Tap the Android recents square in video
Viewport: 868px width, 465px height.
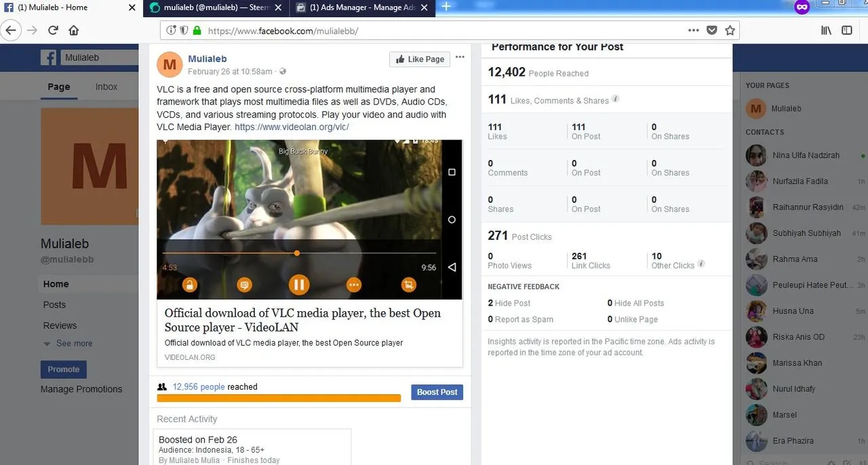click(452, 172)
